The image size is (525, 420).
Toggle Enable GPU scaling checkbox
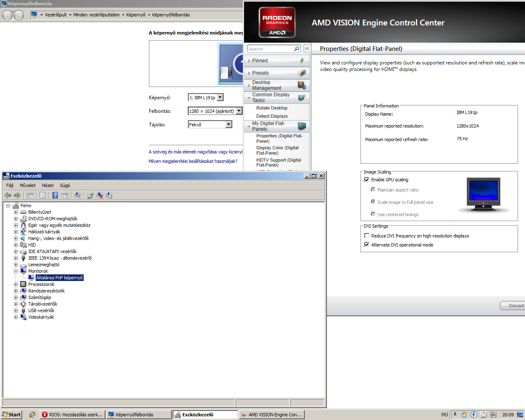click(x=367, y=180)
